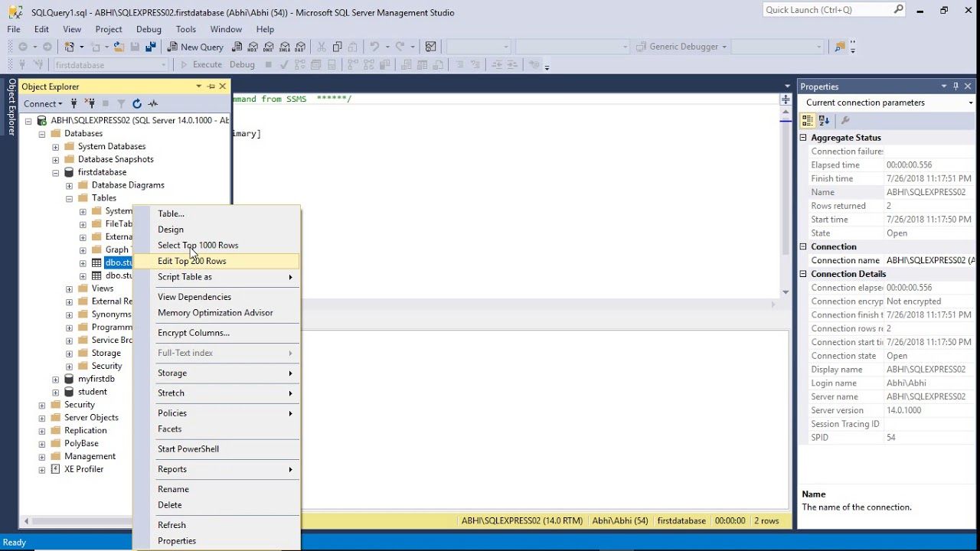Click the Copy toolbar icon

point(337,47)
